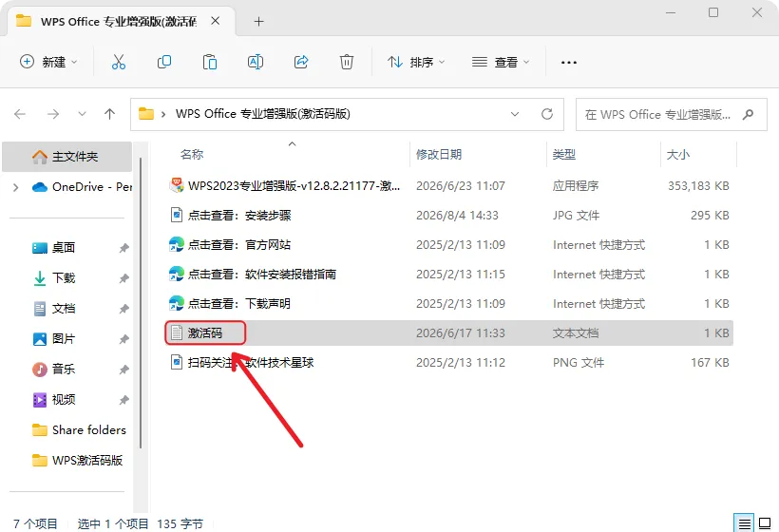Go back with the left arrow
This screenshot has width=779, height=532.
[x=20, y=114]
